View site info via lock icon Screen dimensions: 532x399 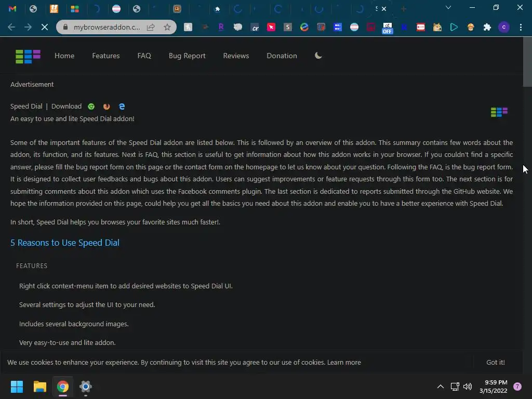(x=65, y=27)
